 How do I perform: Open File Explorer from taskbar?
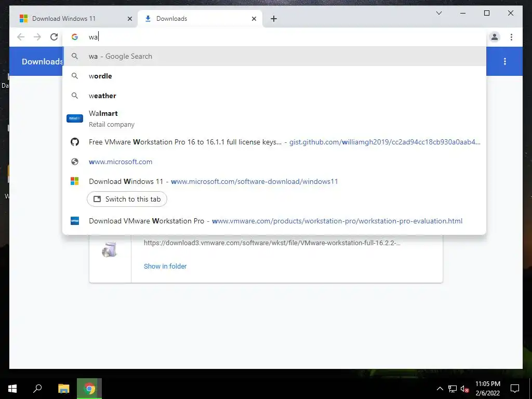coord(63,389)
